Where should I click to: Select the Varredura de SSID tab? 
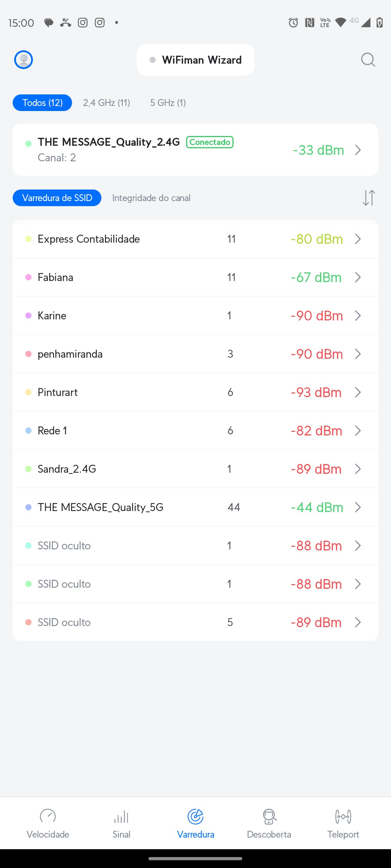(x=57, y=198)
